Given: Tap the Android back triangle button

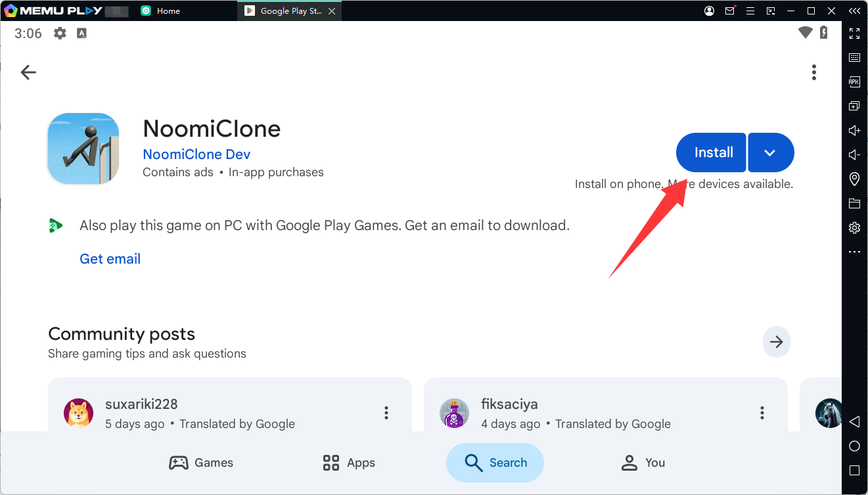Looking at the screenshot, I should [x=854, y=421].
